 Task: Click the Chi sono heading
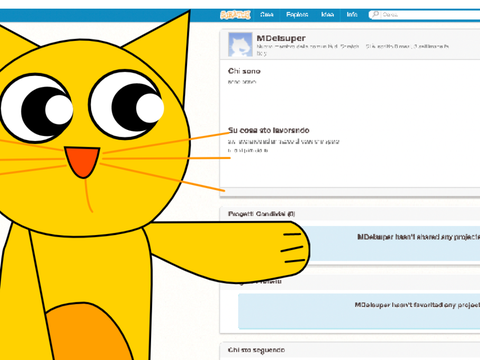[244, 71]
